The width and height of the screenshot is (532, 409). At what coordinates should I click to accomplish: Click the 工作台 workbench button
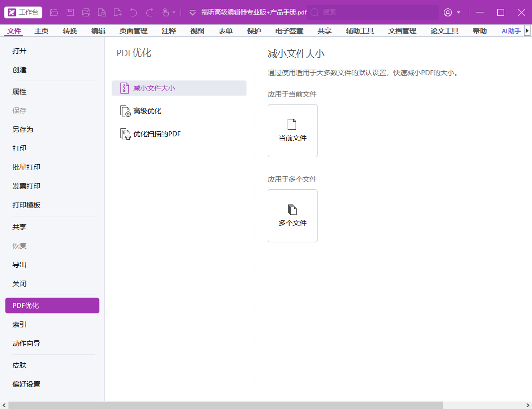point(23,12)
